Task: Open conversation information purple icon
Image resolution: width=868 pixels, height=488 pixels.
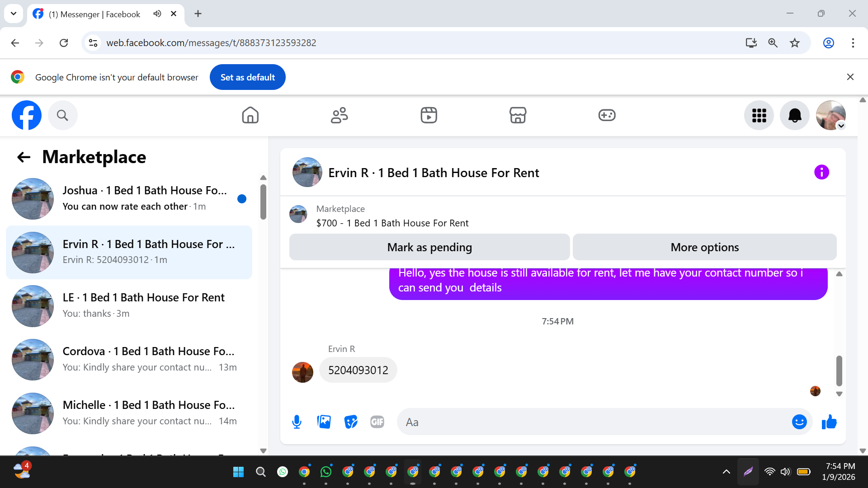Action: tap(821, 172)
